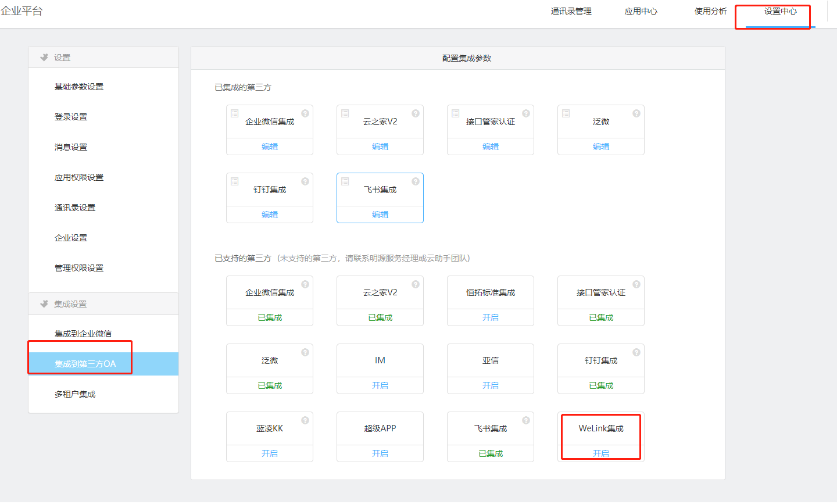Image resolution: width=837 pixels, height=504 pixels.
Task: Click help icon on supported-list 飞书集成 card
Action: (526, 420)
